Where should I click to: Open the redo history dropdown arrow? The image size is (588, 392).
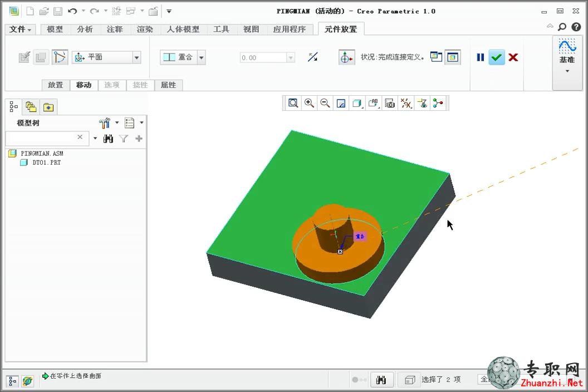(x=106, y=11)
